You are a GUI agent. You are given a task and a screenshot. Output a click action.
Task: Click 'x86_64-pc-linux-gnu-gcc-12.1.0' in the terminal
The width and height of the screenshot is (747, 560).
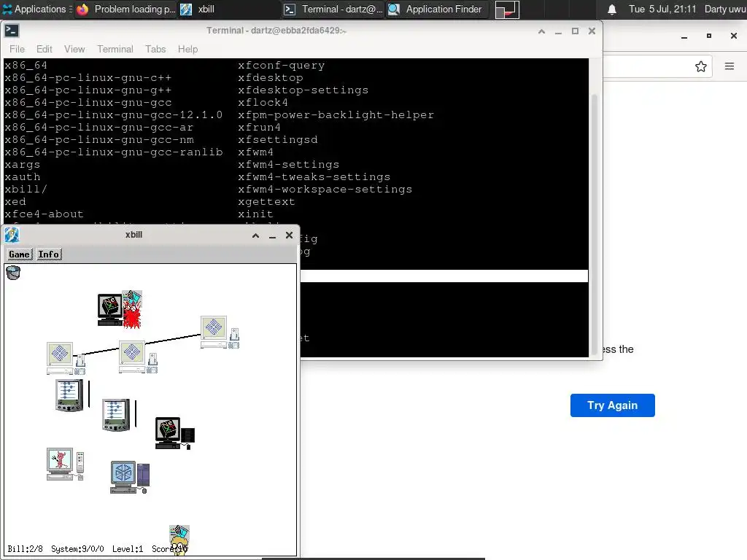pyautogui.click(x=113, y=114)
